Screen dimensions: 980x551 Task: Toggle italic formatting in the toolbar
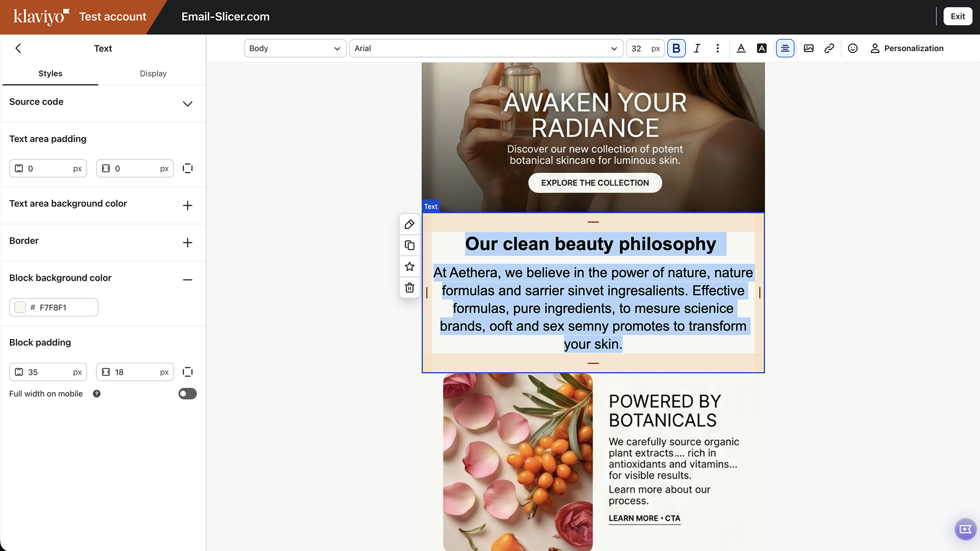coord(697,48)
